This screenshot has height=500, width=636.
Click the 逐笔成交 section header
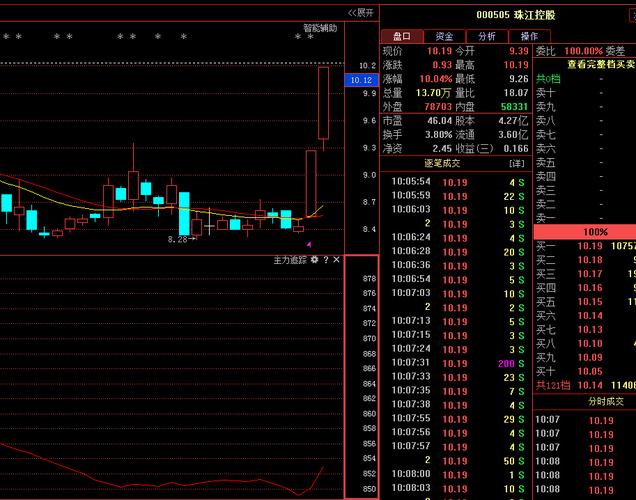(442, 163)
